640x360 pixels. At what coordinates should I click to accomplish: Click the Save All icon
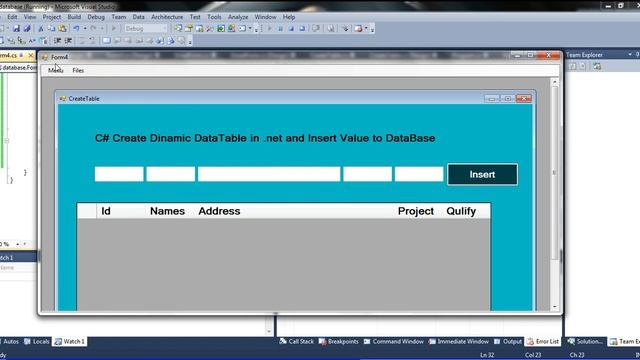(27, 29)
